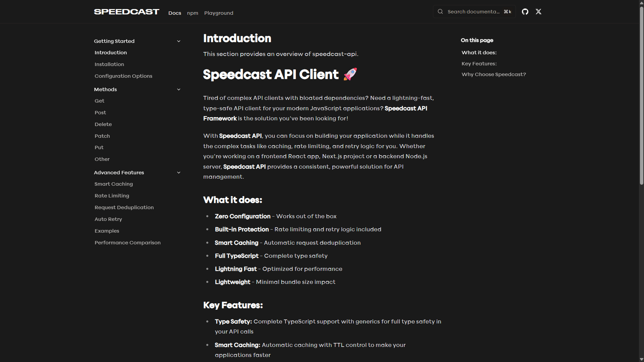Click the Search documentation field
Screen dimensions: 644x362
coord(473,12)
